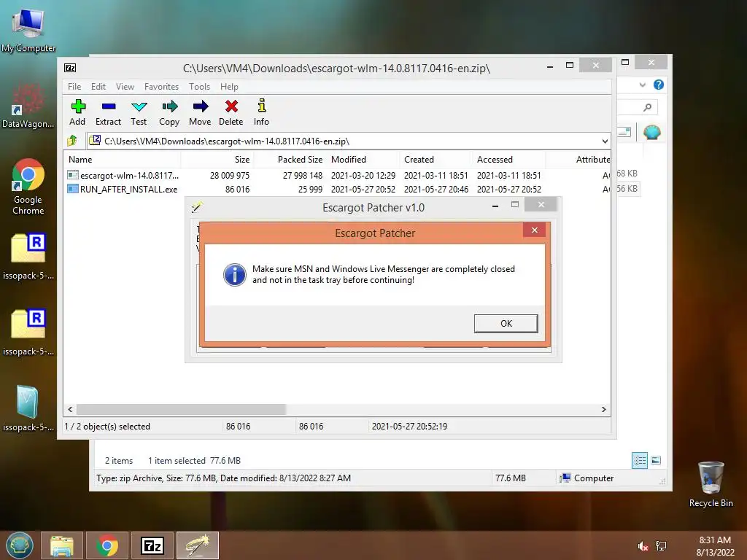
Task: Sort by the Accessed column header
Action: point(508,160)
